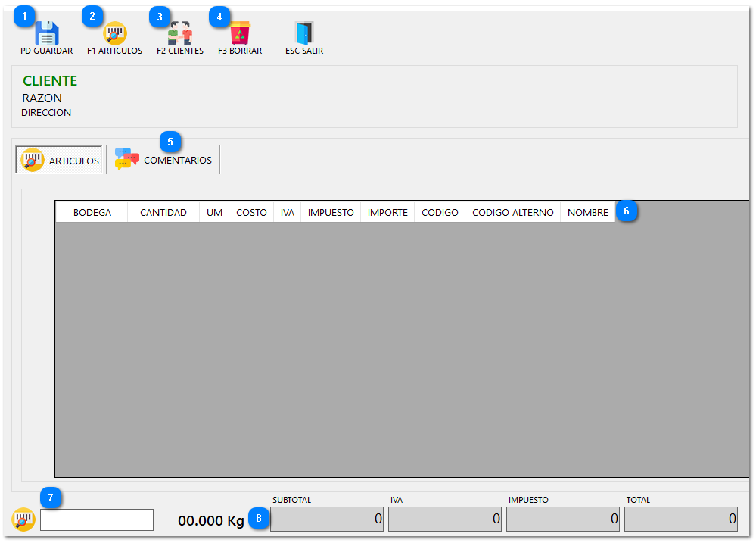Screen dimensions: 756x543
Task: Click the Costo column header
Action: click(251, 213)
